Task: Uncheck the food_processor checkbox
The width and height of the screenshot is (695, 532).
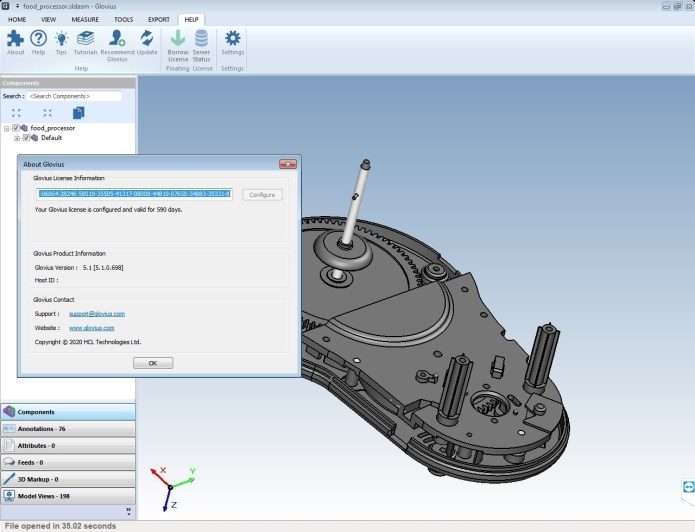Action: click(16, 128)
